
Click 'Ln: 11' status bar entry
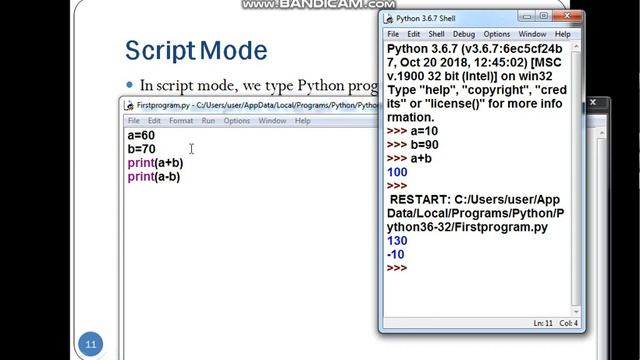(543, 323)
